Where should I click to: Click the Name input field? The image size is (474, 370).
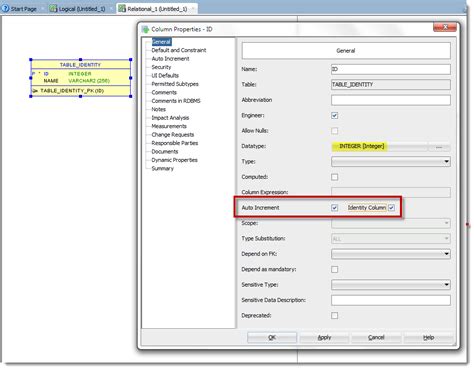tap(391, 69)
